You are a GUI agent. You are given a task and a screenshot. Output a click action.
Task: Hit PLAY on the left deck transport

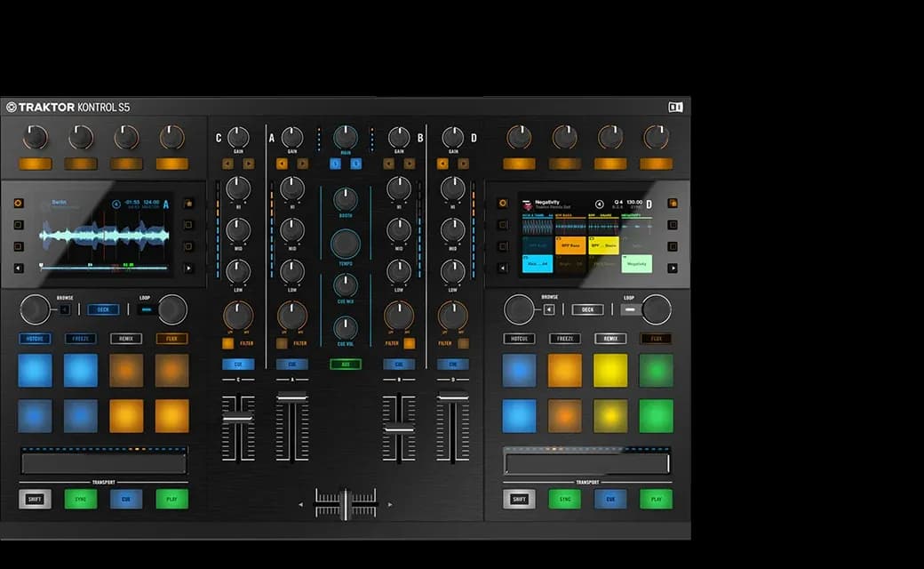click(x=172, y=499)
